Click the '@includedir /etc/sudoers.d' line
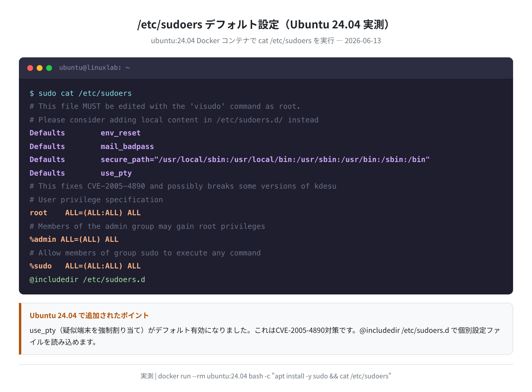Screen dimensions: 532x392 [x=87, y=280]
